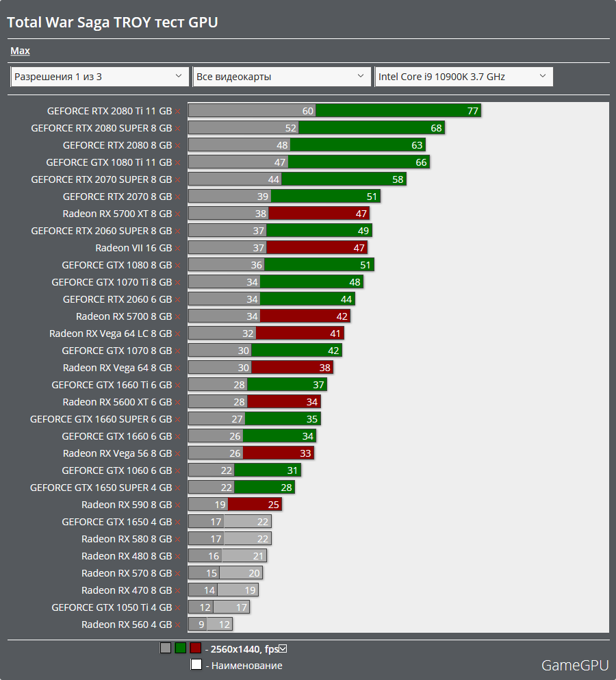Click the X icon beside GEFORCE RTX 2070 8 GB
This screenshot has height=680, width=616.
178,197
